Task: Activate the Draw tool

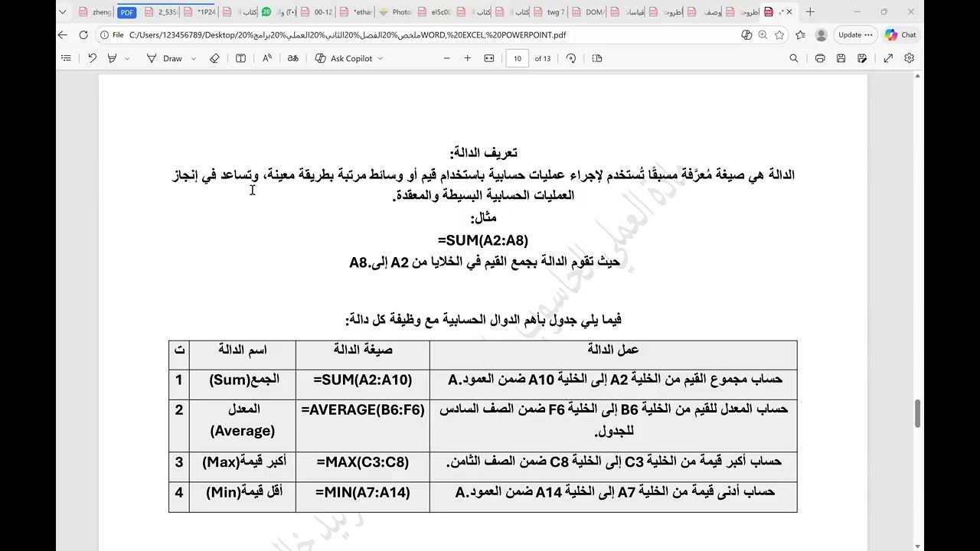Action: [x=165, y=58]
